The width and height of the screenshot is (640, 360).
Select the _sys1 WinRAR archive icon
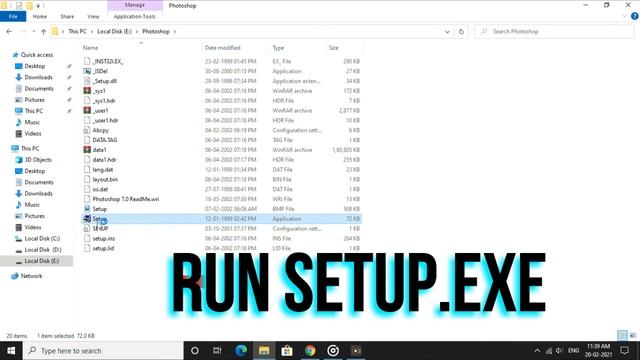click(87, 91)
